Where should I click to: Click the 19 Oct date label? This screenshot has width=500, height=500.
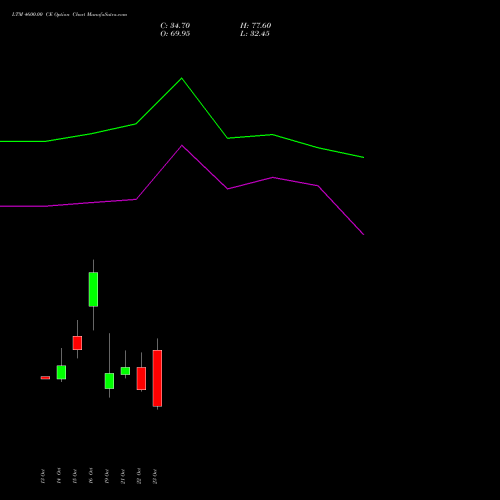pos(107,476)
